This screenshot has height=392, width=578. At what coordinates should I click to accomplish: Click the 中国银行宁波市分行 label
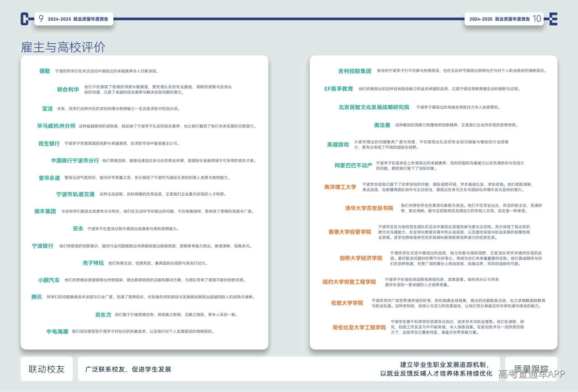pyautogui.click(x=75, y=161)
